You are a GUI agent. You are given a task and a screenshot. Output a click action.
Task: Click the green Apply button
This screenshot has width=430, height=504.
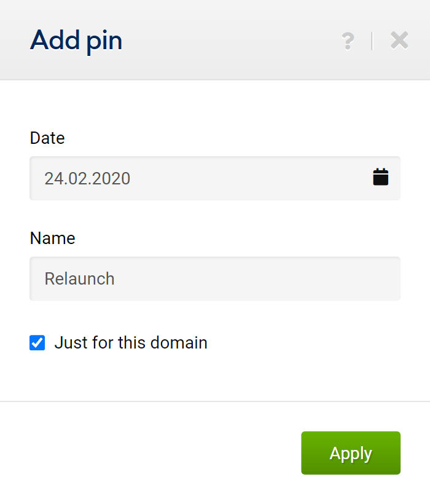click(351, 453)
